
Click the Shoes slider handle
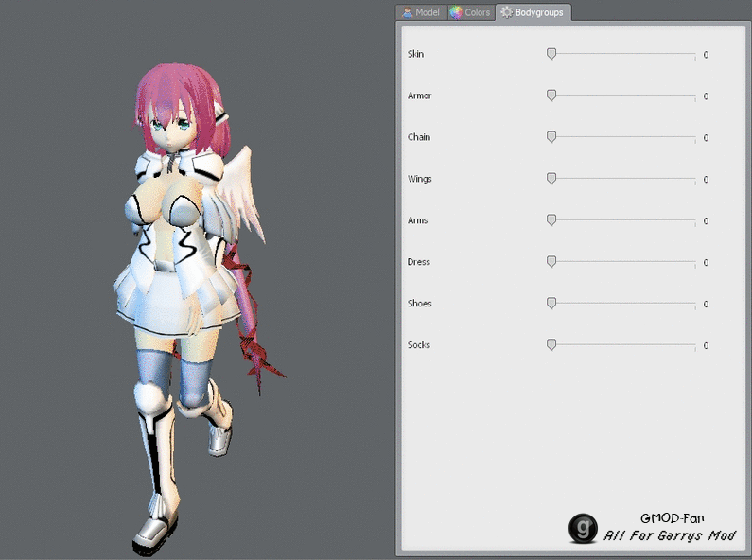coord(551,303)
